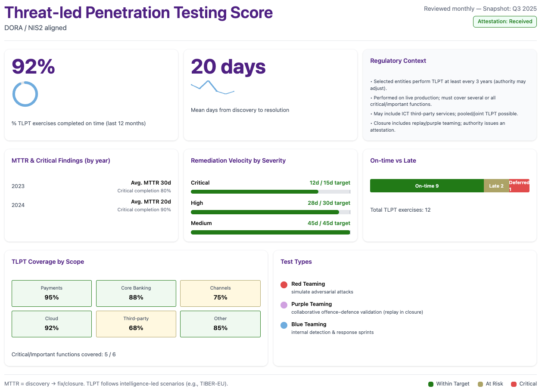Click the Red Teaming label
Image resolution: width=542 pixels, height=392 pixels.
[308, 284]
